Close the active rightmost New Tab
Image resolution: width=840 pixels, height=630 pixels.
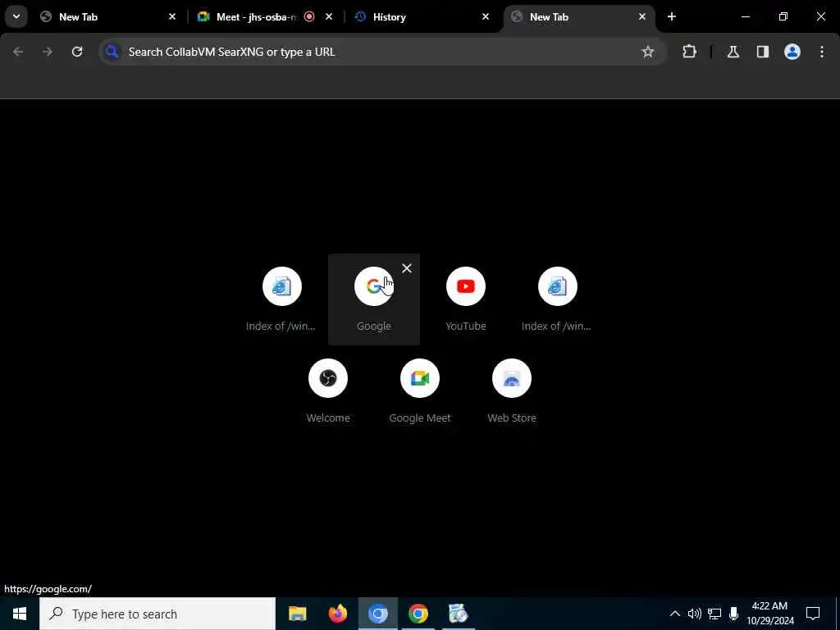[x=641, y=16]
